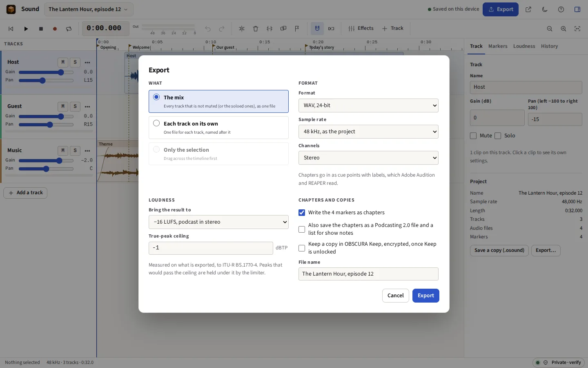This screenshot has height=368, width=588.
Task: Jump to start with the skip-back icon
Action: click(x=11, y=29)
